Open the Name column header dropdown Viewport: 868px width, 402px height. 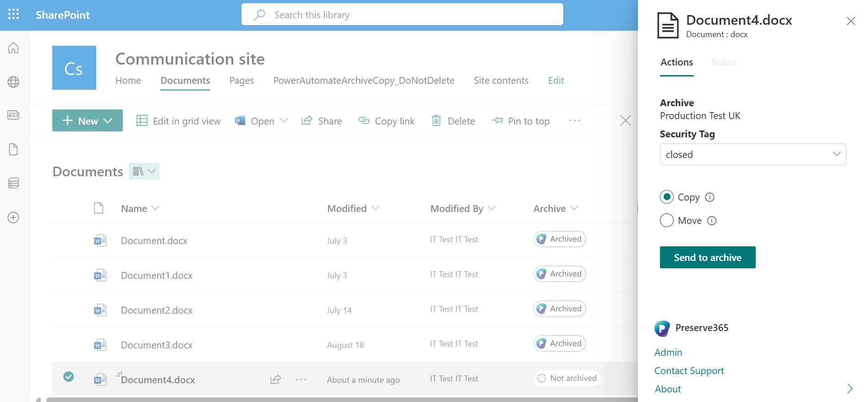[x=140, y=208]
